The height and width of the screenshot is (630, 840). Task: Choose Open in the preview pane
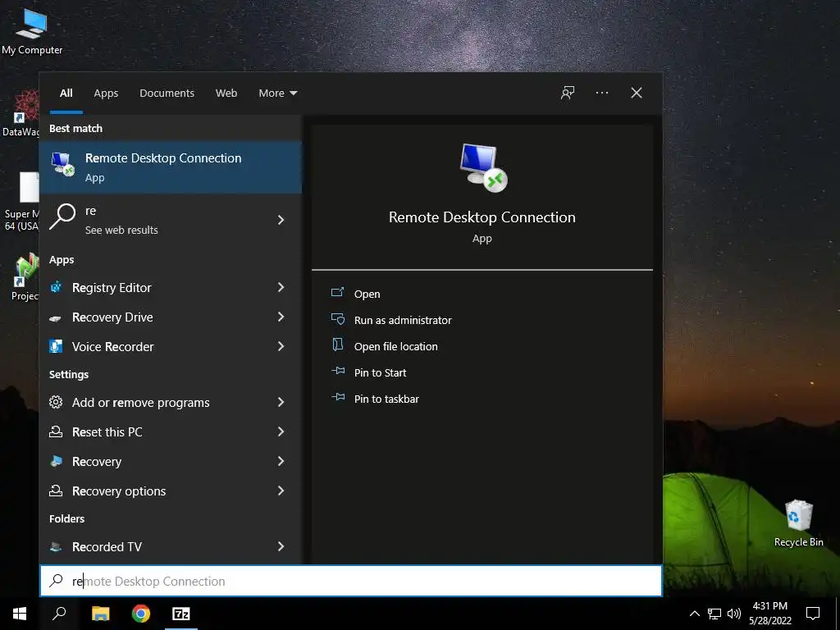point(367,294)
